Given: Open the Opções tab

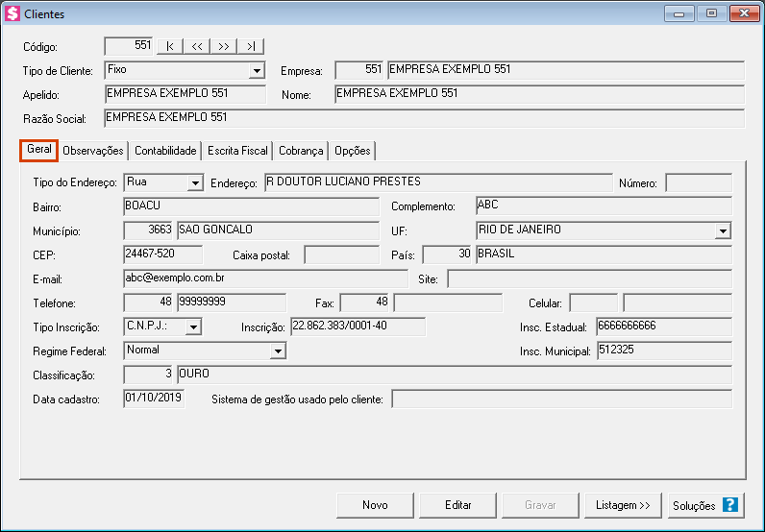Looking at the screenshot, I should coord(352,151).
